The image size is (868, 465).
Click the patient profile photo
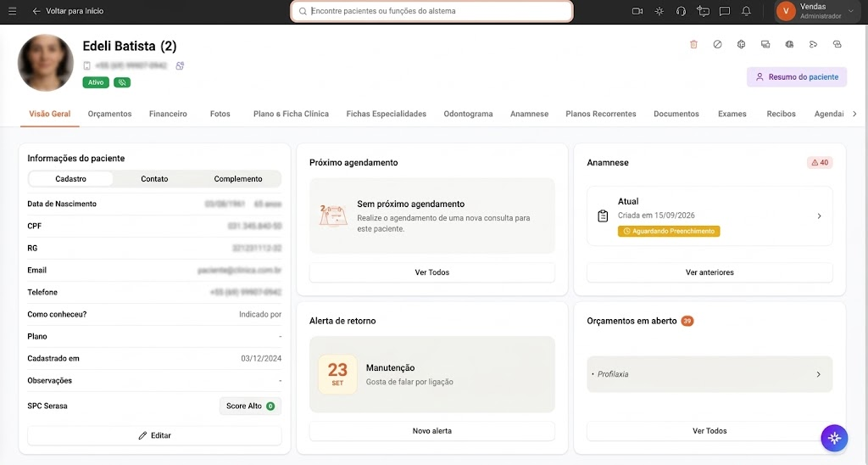[x=46, y=63]
